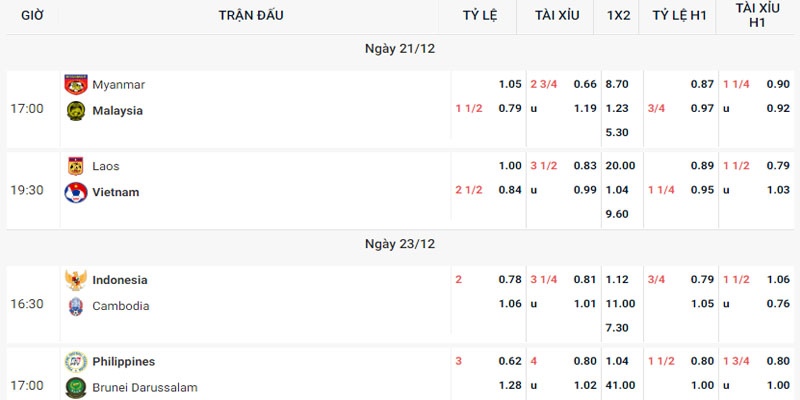Select the TỶ LỆ H1 column header
This screenshot has width=800, height=400.
(x=679, y=15)
